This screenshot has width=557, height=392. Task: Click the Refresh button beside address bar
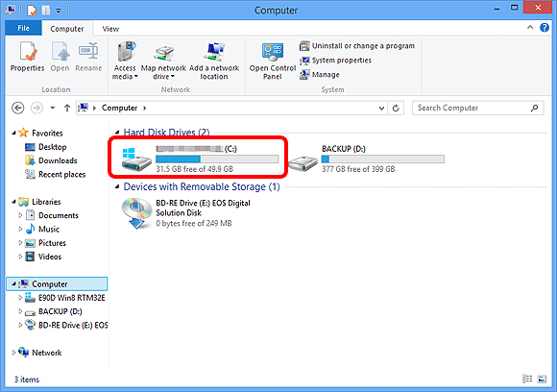tap(396, 108)
